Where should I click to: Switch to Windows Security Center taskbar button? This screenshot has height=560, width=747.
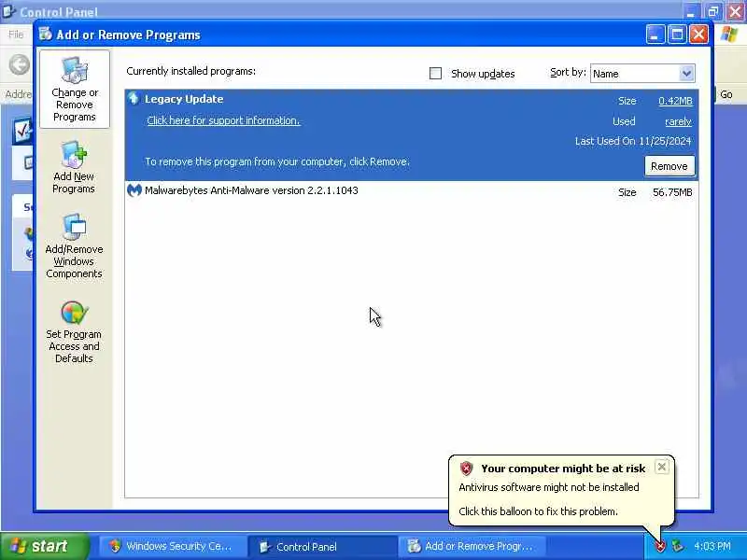pos(172,546)
